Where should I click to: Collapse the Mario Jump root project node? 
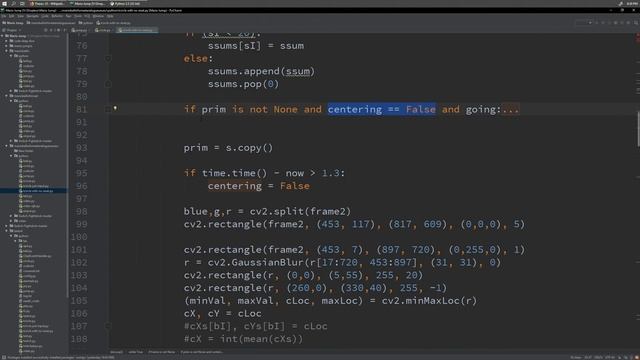coord(2,36)
